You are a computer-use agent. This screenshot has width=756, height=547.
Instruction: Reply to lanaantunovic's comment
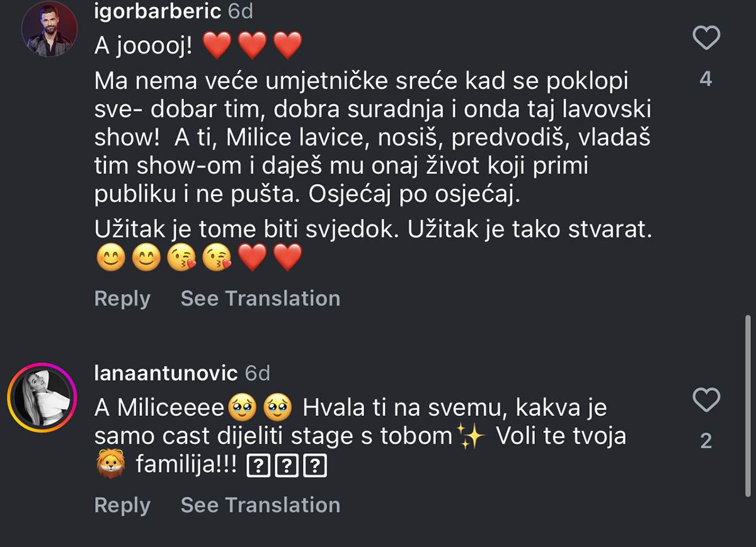point(122,505)
